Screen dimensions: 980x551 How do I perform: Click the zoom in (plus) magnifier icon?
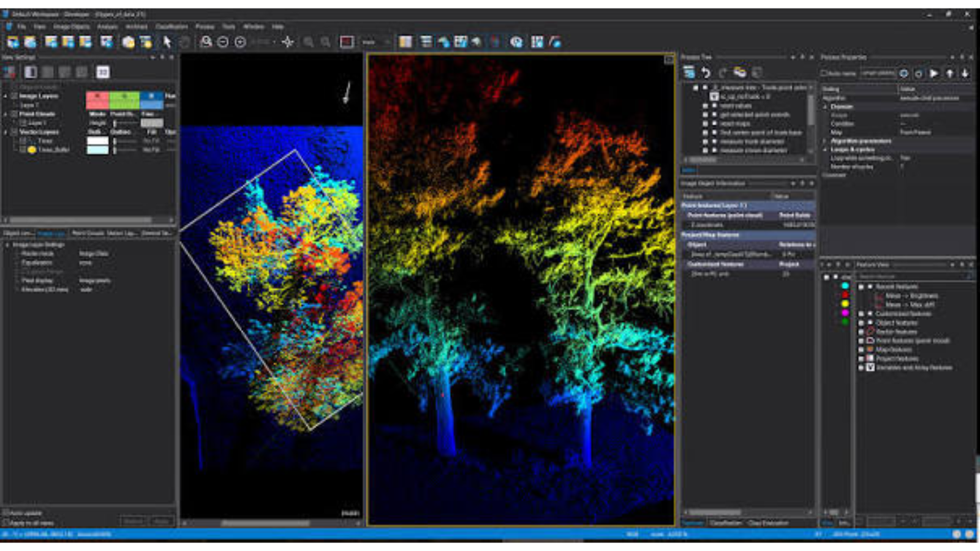240,42
